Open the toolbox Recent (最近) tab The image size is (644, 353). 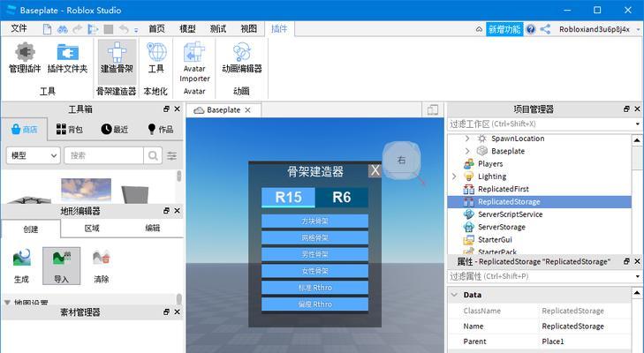115,130
